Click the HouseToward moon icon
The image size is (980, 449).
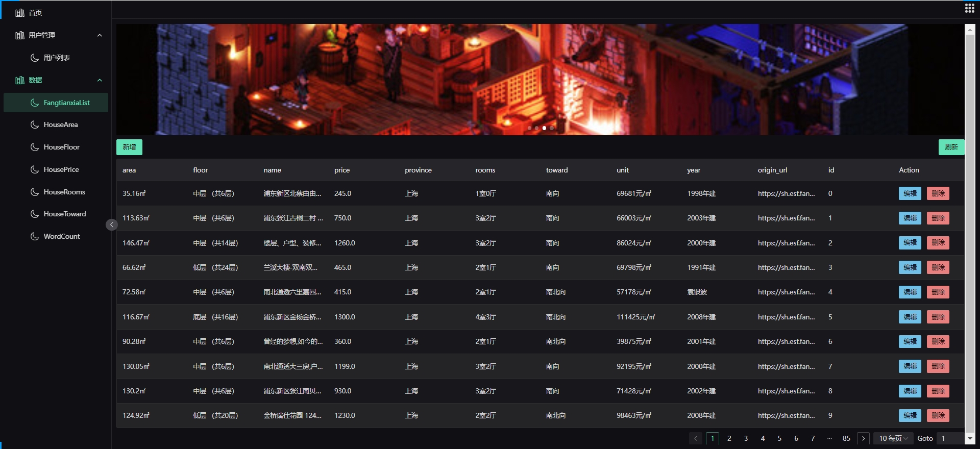point(35,214)
